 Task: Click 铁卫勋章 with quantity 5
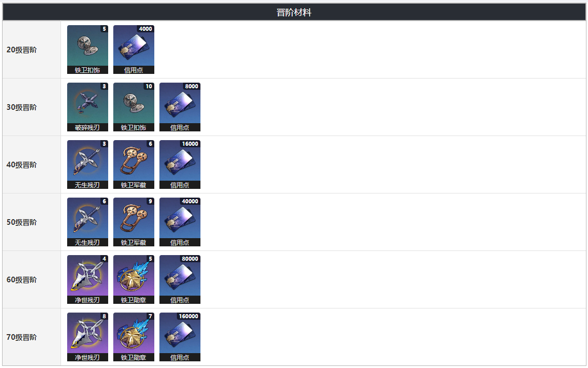click(133, 279)
